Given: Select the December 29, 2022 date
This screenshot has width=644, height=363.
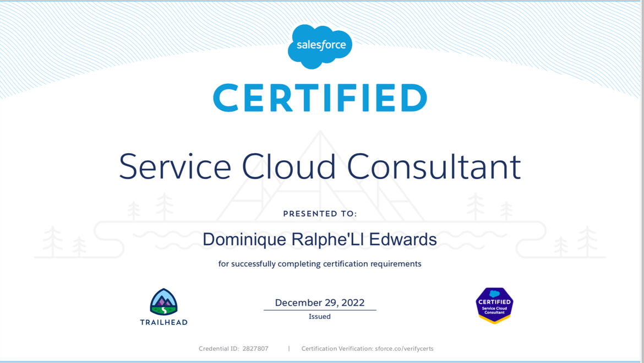Looking at the screenshot, I should pyautogui.click(x=320, y=303).
